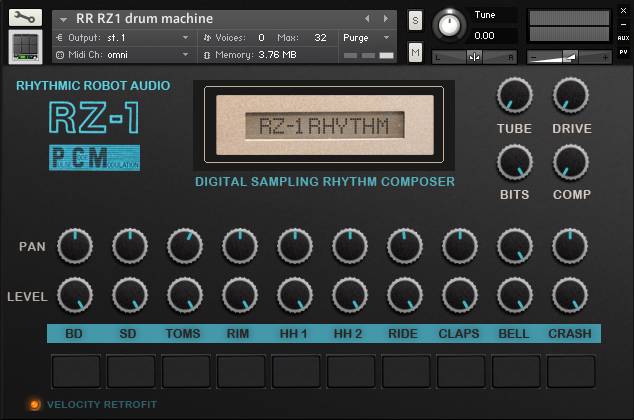Image resolution: width=634 pixels, height=420 pixels.
Task: Open the Midi Ch omni dropdown
Action: coord(123,55)
